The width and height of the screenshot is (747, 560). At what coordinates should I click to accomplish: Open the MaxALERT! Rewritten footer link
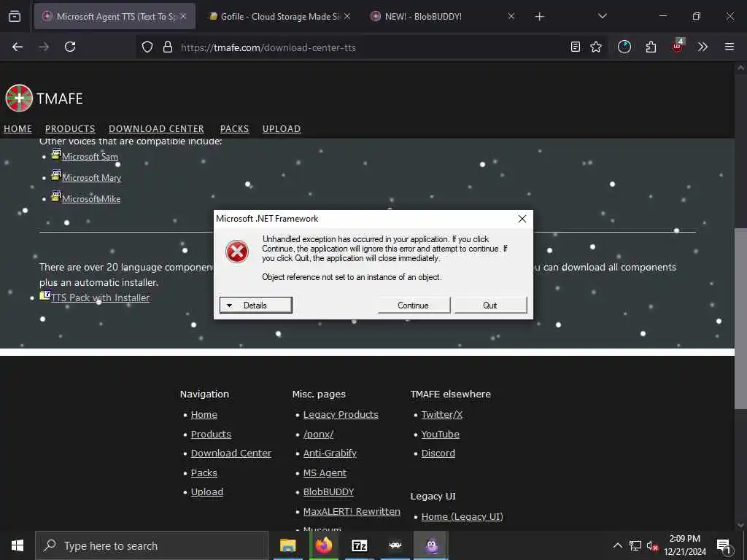coord(352,511)
